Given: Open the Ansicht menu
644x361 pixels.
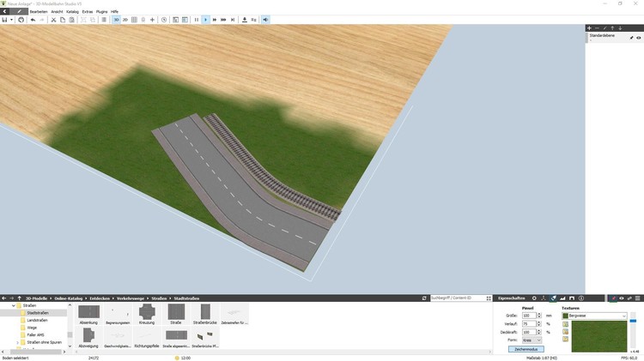Looking at the screenshot, I should tap(57, 11).
